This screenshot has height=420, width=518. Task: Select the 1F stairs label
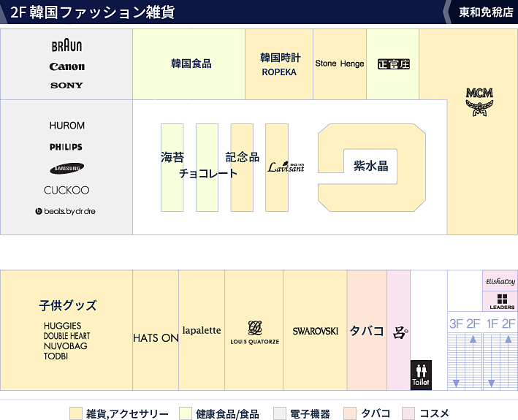pyautogui.click(x=492, y=324)
